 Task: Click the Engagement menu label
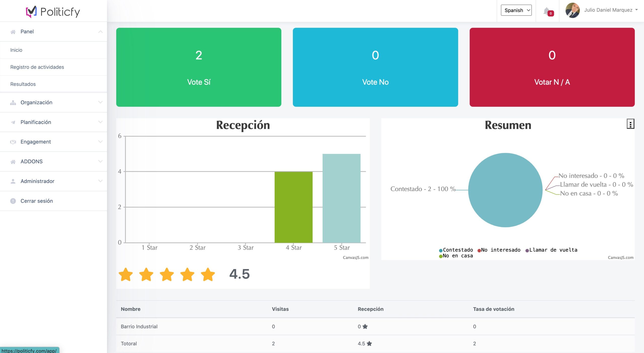pyautogui.click(x=36, y=142)
